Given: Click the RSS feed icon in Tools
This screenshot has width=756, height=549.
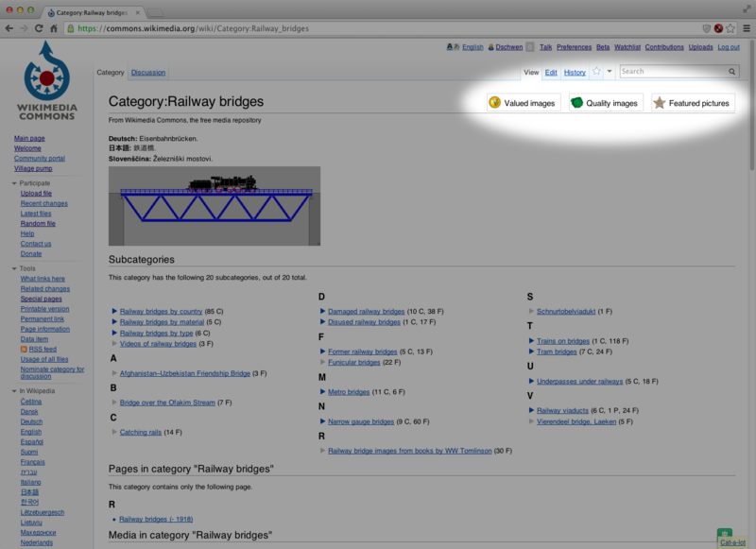Looking at the screenshot, I should [x=24, y=349].
